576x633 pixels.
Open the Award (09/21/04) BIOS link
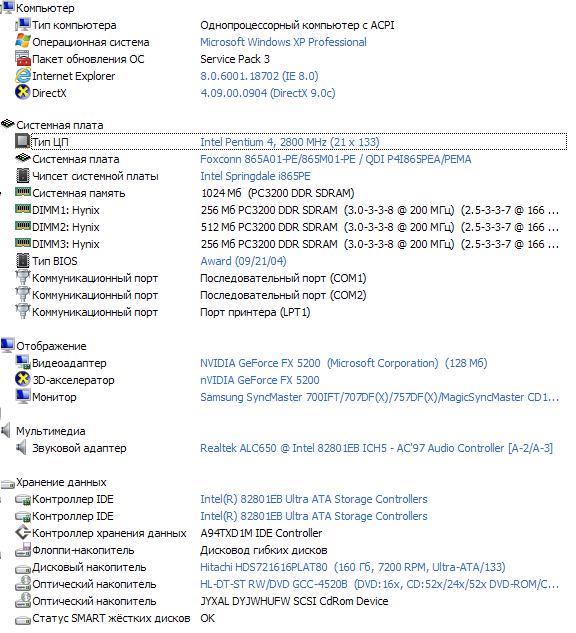243,261
